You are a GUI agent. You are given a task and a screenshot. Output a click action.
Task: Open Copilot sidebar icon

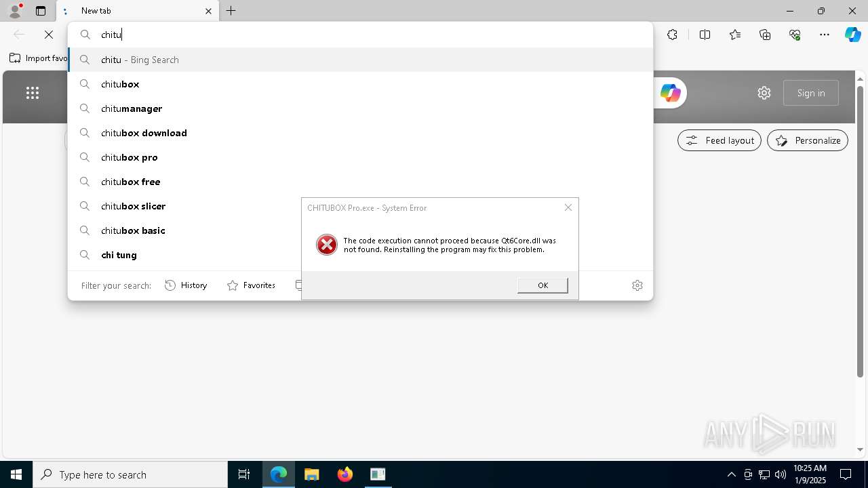tap(852, 35)
